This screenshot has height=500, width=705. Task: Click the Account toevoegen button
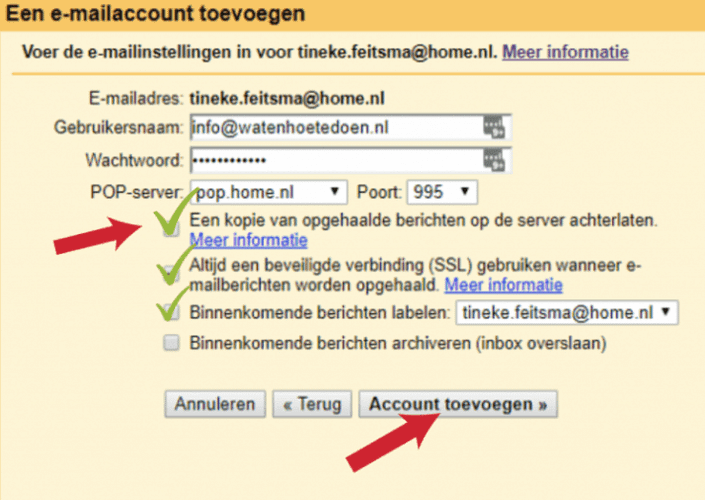coord(458,404)
